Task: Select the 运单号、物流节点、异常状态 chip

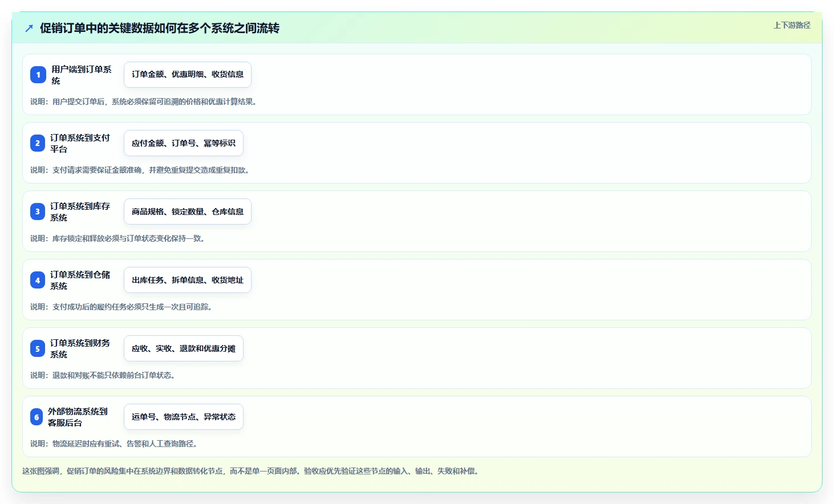Action: click(184, 417)
